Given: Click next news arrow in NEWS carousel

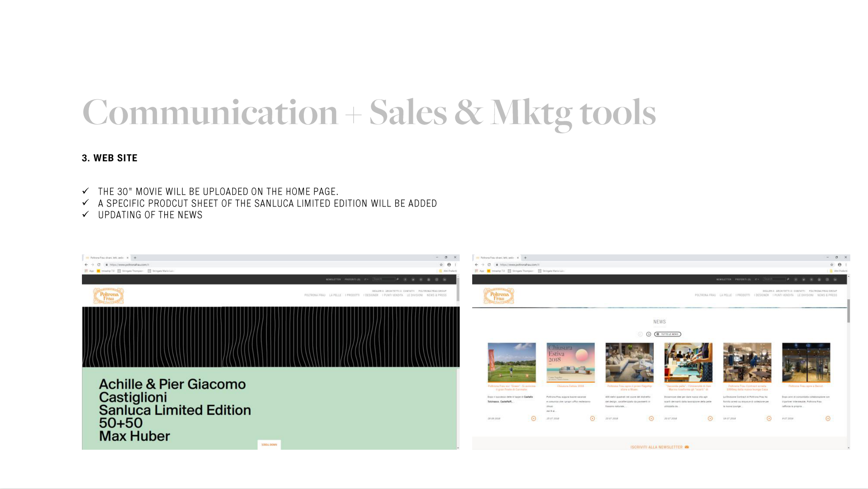Looking at the screenshot, I should pyautogui.click(x=649, y=334).
